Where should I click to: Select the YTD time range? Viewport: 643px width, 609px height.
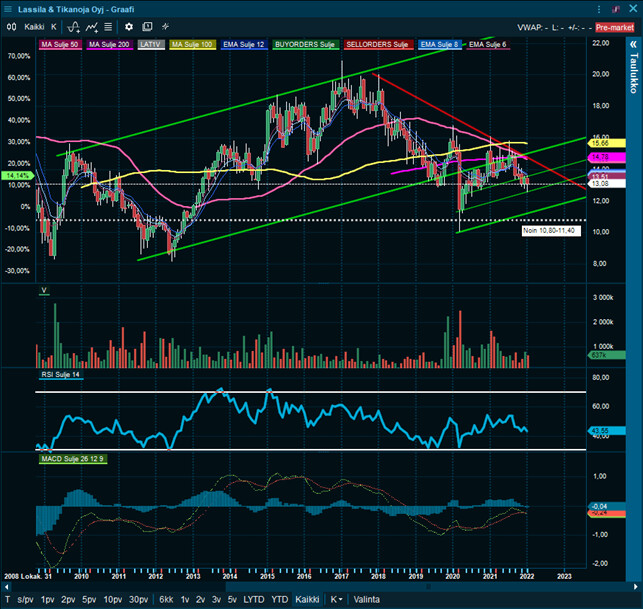(x=254, y=599)
